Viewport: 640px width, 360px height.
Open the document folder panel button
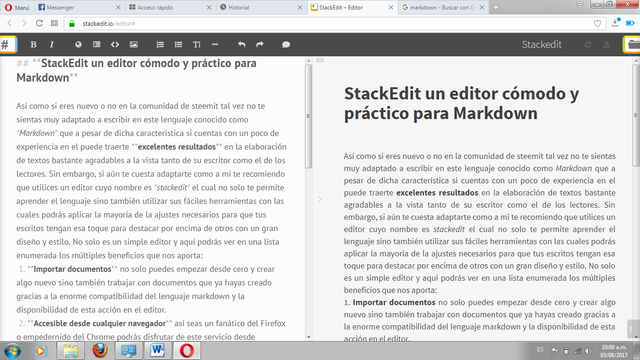tap(632, 44)
